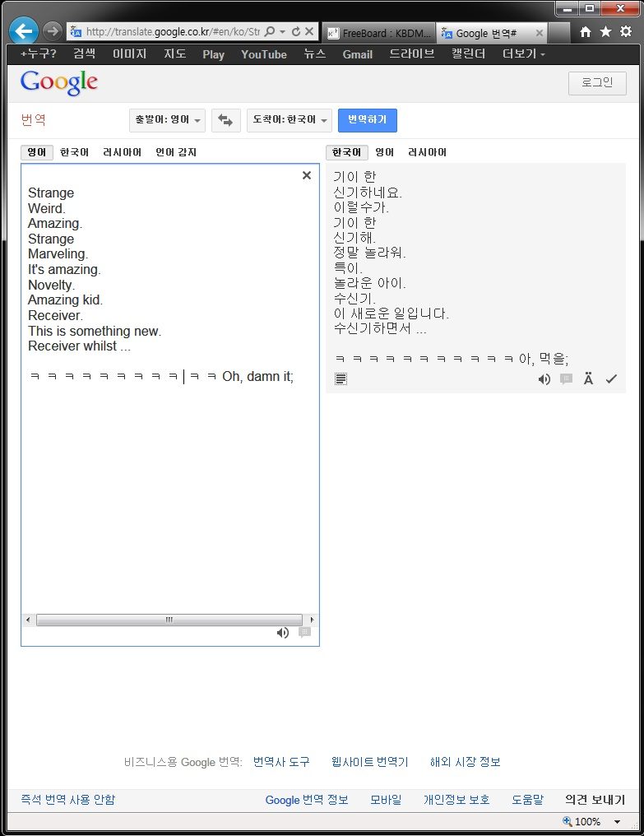The height and width of the screenshot is (836, 644).
Task: Listen to the source text speaker icon
Action: point(283,632)
